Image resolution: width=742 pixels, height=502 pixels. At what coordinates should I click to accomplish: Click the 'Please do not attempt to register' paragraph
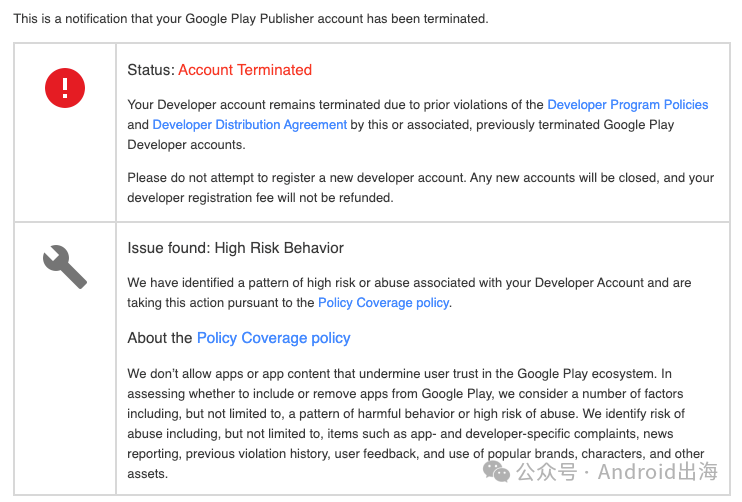(420, 188)
